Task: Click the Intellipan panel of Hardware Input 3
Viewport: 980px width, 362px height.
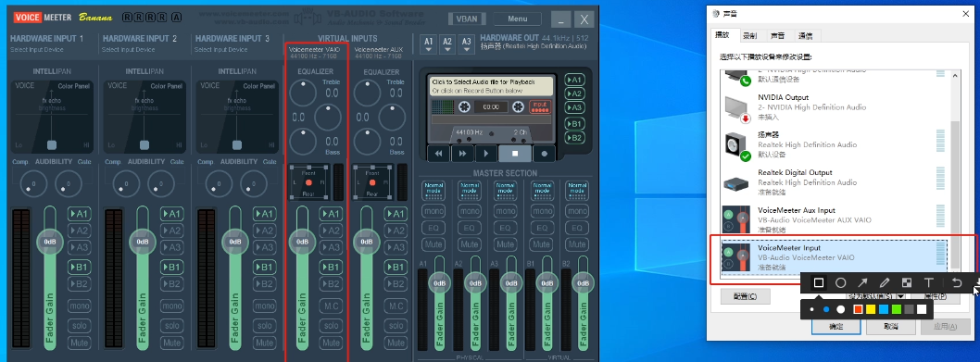Action: (x=237, y=116)
